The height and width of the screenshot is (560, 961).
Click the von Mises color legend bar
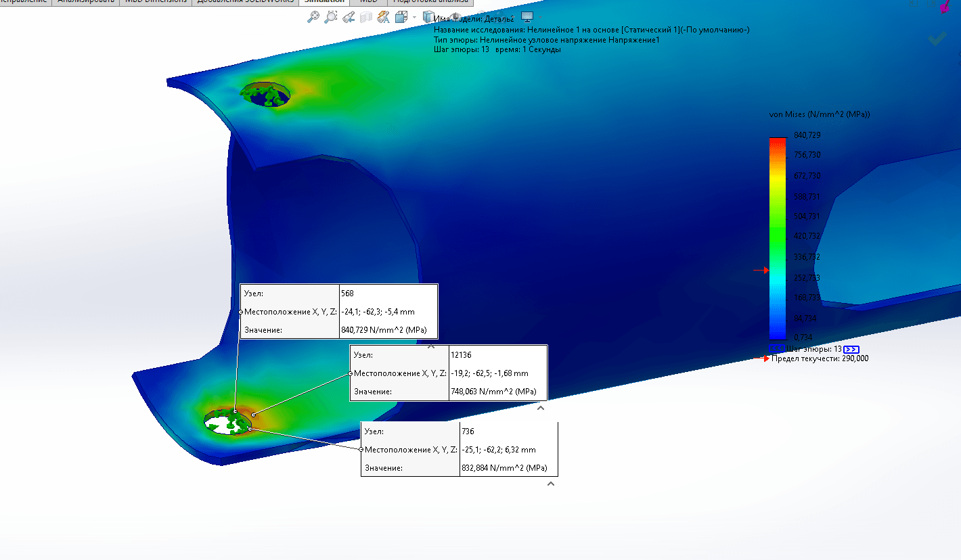coord(778,237)
